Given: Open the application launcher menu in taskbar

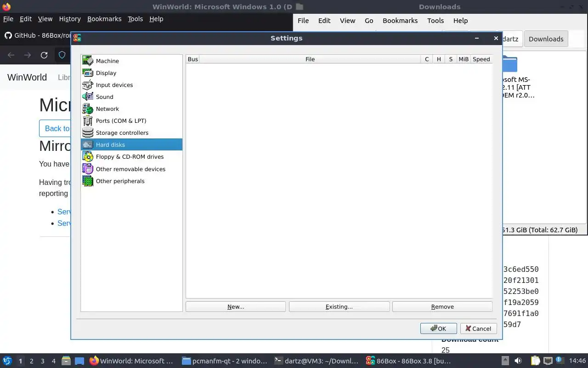Looking at the screenshot, I should point(7,361).
